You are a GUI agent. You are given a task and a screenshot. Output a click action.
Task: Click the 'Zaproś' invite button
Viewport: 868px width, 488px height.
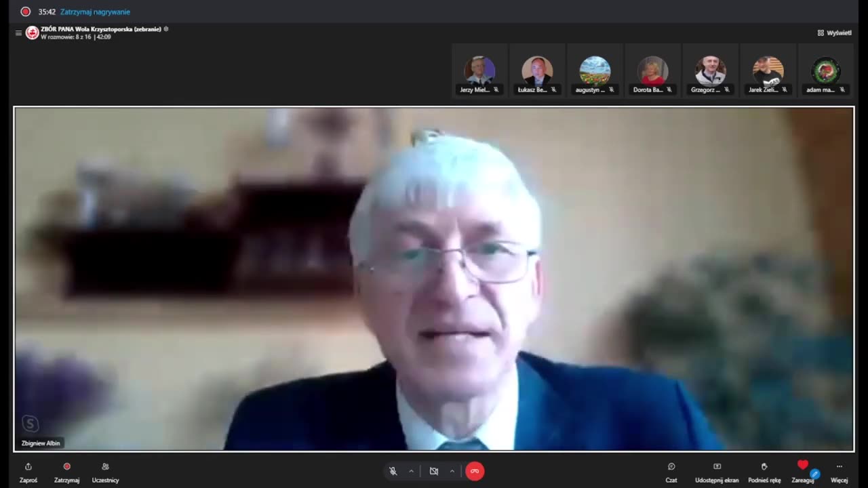[x=28, y=472]
